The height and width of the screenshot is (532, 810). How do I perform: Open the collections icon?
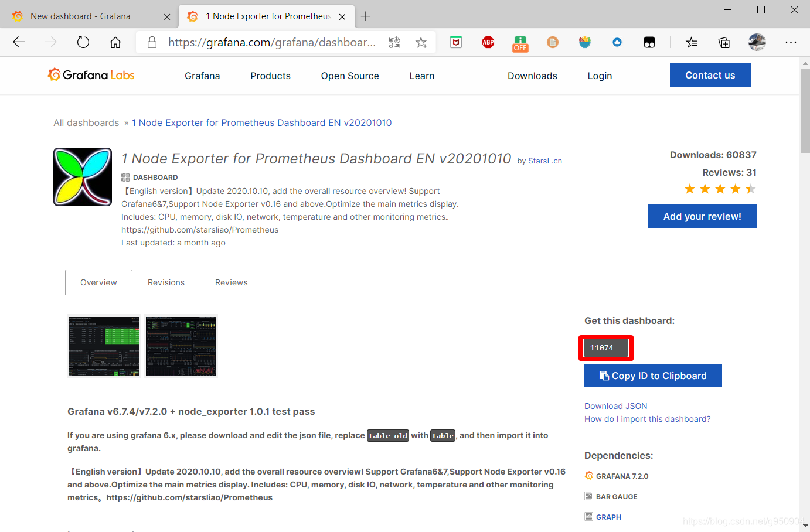[x=724, y=42]
